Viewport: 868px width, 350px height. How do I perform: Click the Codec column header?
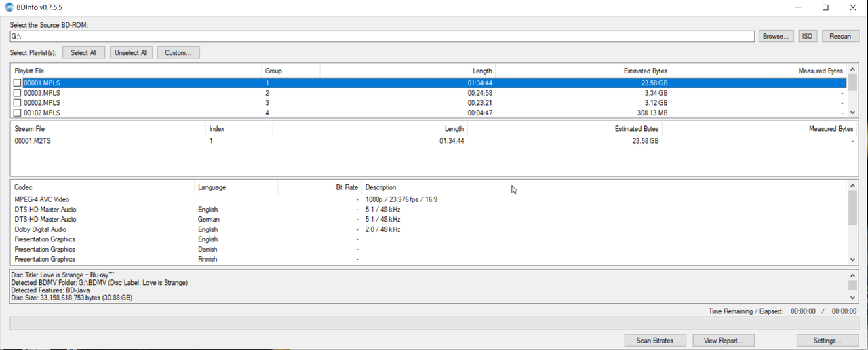[102, 187]
